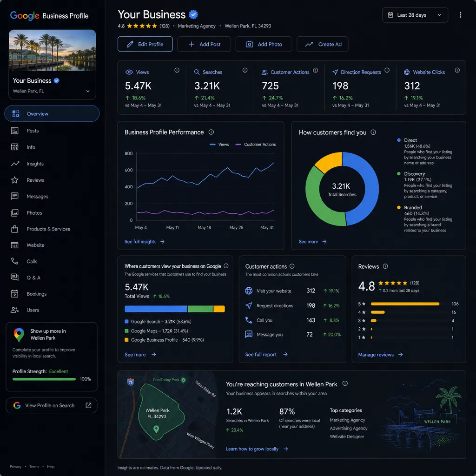Click the eye icon on the Views card
Image resolution: width=476 pixels, height=476 pixels.
[129, 72]
